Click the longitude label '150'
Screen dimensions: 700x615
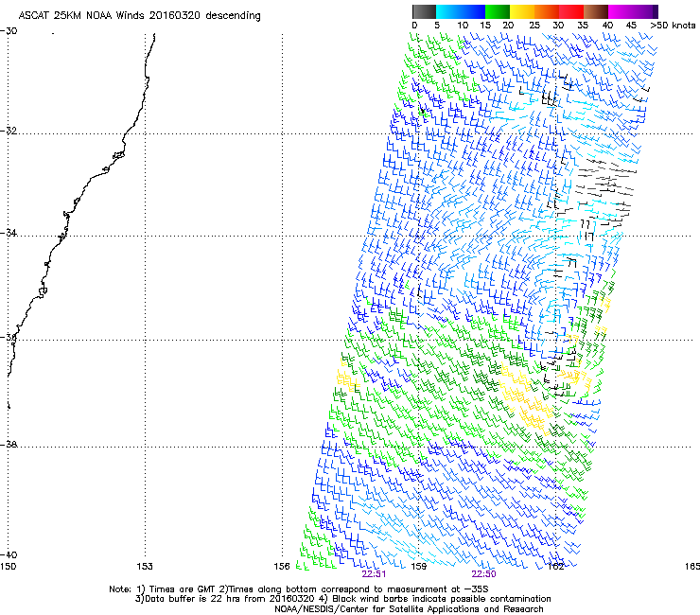coord(8,567)
